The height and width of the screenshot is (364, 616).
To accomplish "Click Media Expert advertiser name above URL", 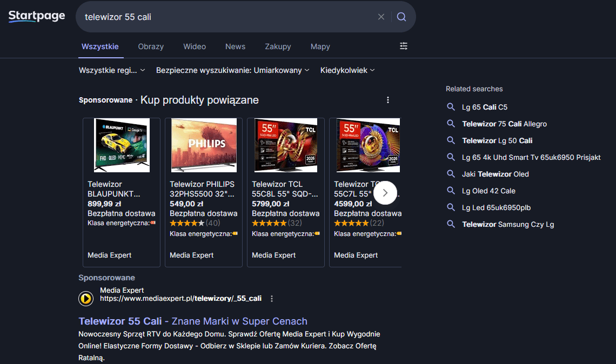I will click(x=122, y=290).
